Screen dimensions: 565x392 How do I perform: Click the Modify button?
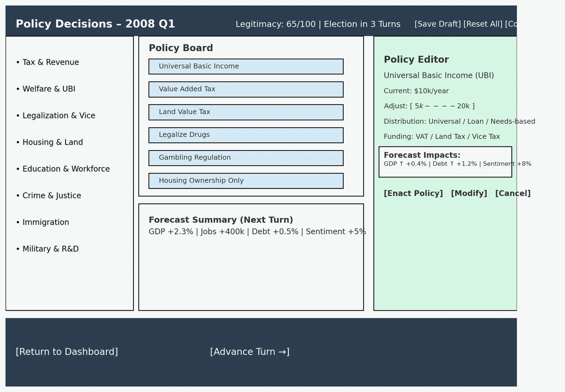(469, 193)
